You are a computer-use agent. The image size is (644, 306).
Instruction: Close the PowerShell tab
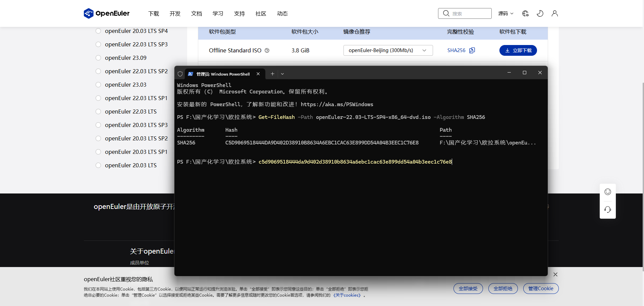click(x=258, y=74)
